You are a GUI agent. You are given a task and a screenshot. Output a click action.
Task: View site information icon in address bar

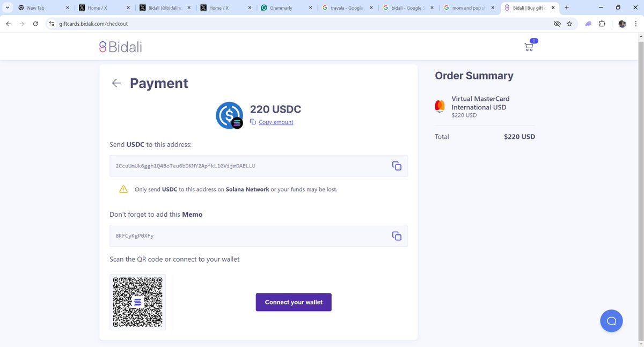click(x=52, y=24)
